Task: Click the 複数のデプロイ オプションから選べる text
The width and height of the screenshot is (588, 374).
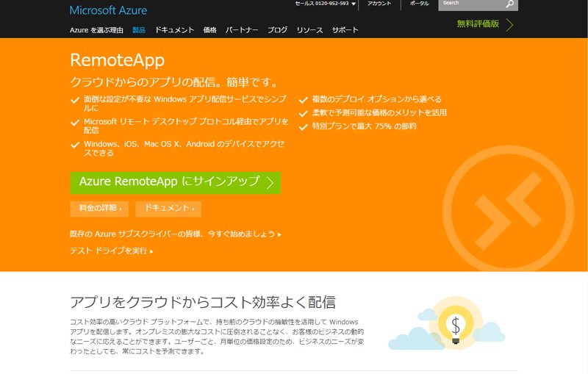Action: click(x=377, y=99)
